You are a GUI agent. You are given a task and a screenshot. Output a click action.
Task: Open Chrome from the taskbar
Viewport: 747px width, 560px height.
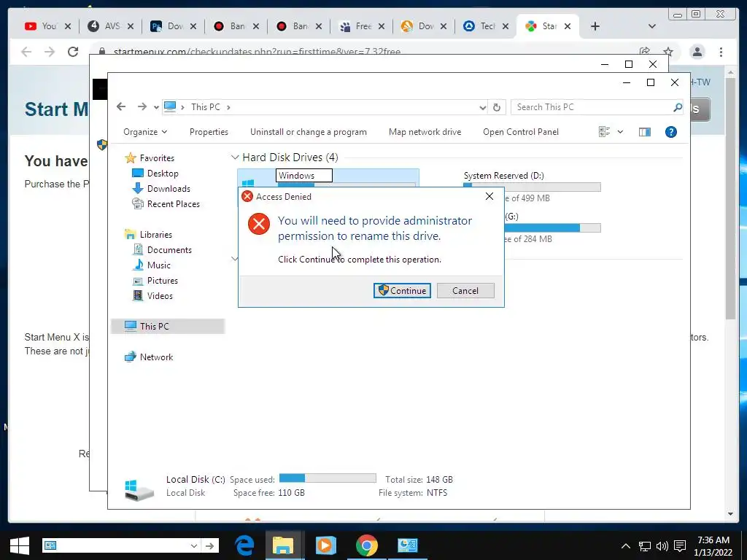pyautogui.click(x=366, y=545)
